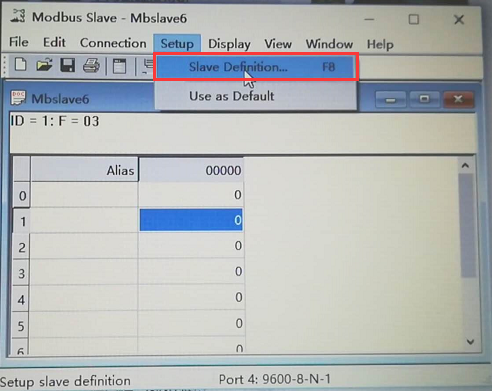This screenshot has height=391, width=492.
Task: Click the Save floppy disk icon
Action: coord(68,65)
